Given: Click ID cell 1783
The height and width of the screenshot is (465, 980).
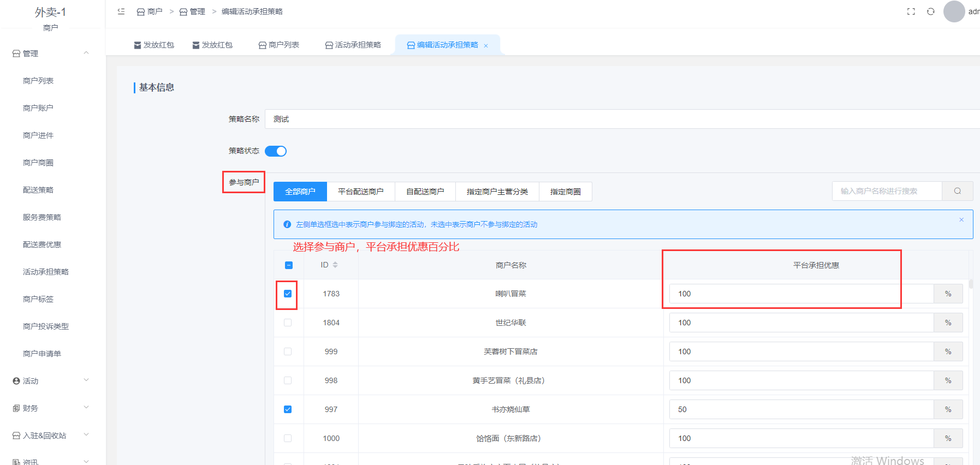Looking at the screenshot, I should 331,294.
